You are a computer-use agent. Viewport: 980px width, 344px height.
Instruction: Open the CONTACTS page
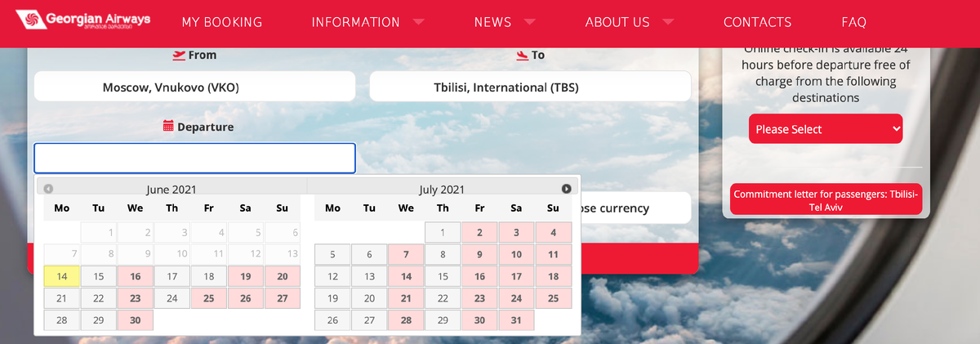tap(757, 22)
